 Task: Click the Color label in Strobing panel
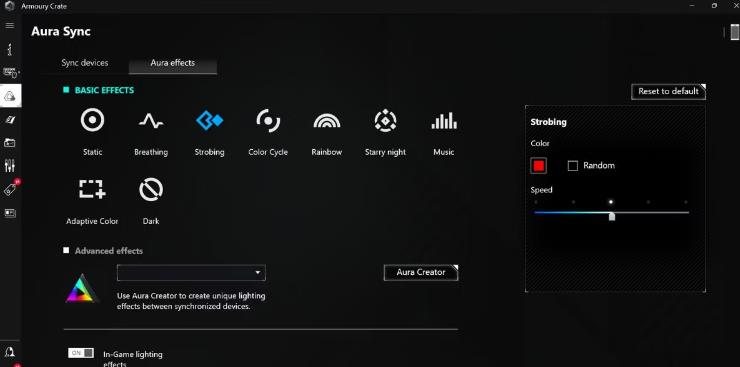pyautogui.click(x=540, y=143)
